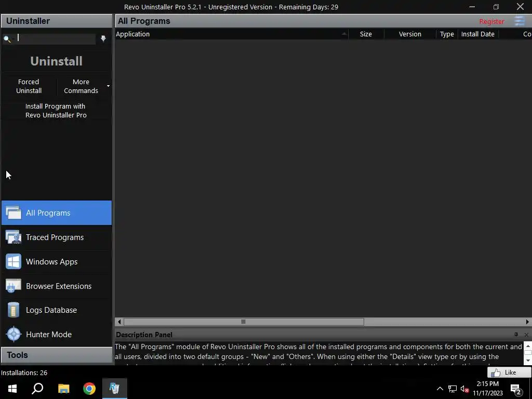The height and width of the screenshot is (399, 532).
Task: Sort by Application column
Action: 232,34
